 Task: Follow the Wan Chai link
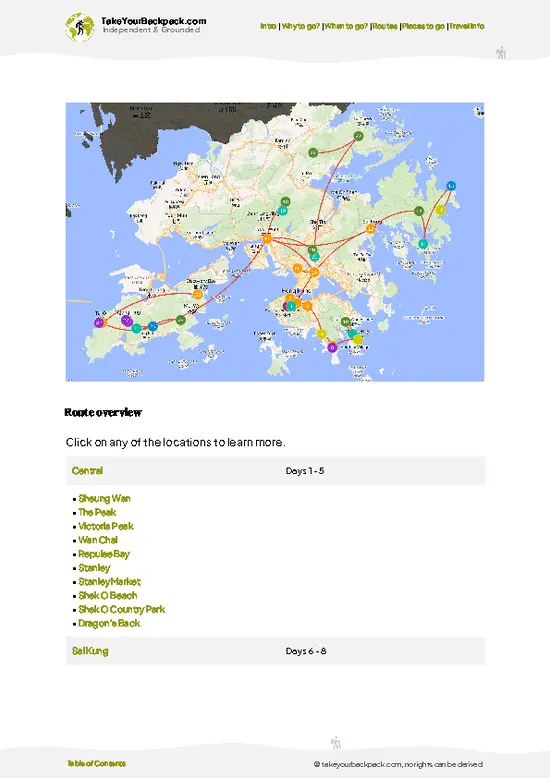98,540
